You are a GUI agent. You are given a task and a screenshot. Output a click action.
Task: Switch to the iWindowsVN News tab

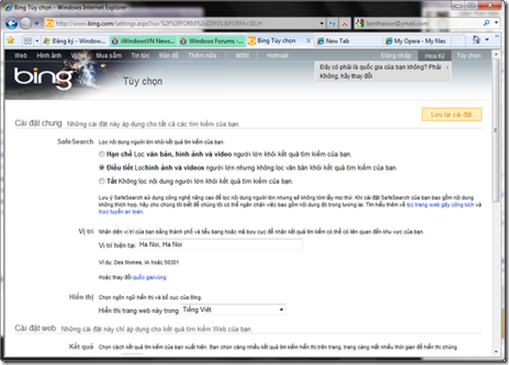pyautogui.click(x=144, y=41)
